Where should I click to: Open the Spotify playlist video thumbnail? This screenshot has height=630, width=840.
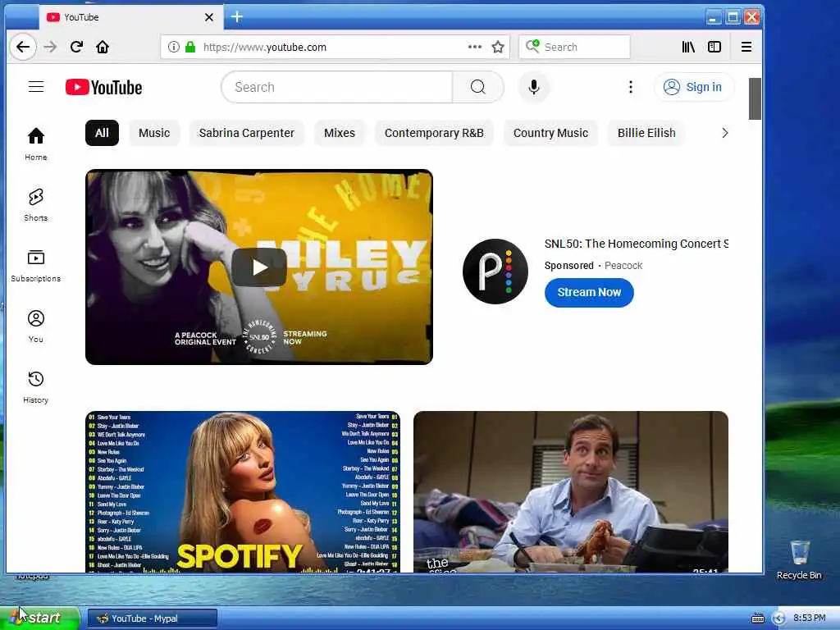point(243,492)
